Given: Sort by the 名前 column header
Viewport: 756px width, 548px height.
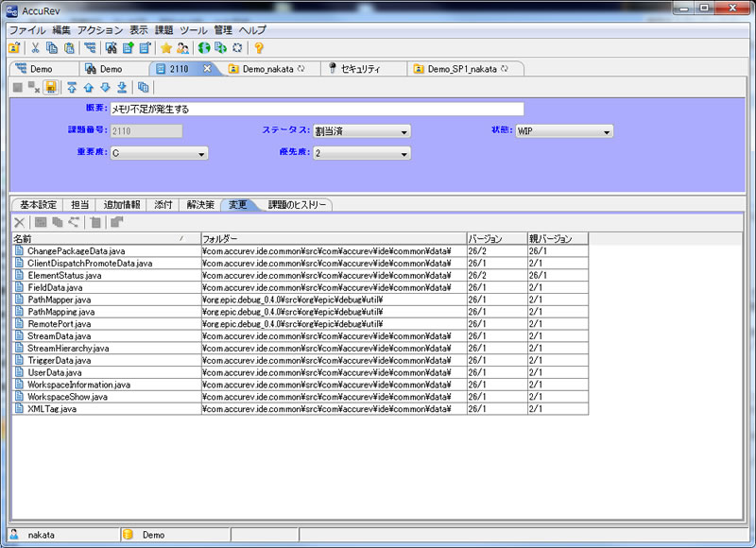Looking at the screenshot, I should 106,239.
